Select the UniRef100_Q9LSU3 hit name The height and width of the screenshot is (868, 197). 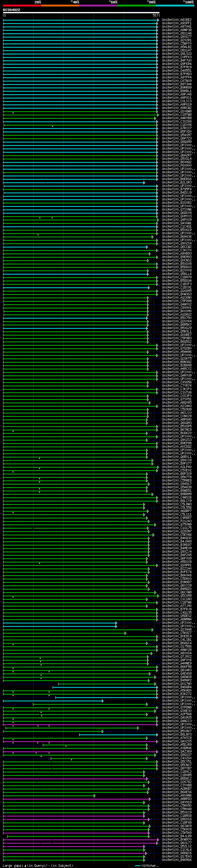(177, 54)
